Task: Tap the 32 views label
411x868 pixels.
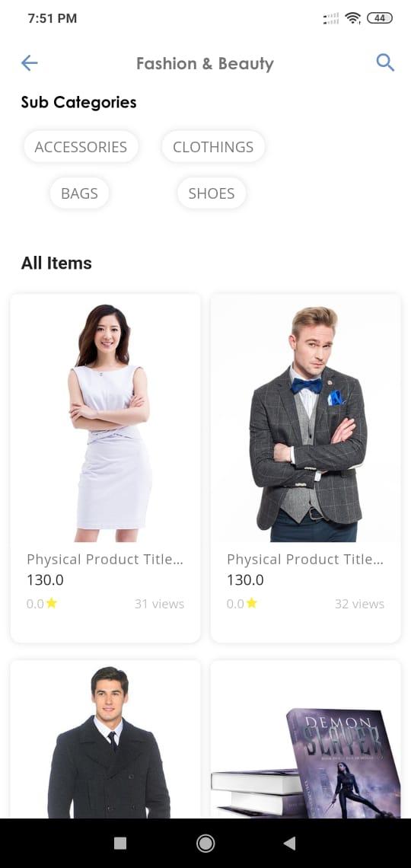Action: [x=359, y=604]
